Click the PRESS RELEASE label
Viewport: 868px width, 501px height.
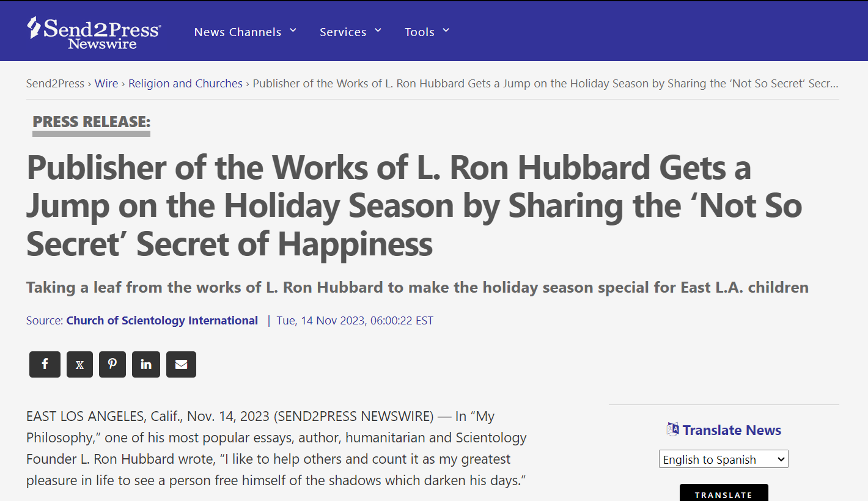pyautogui.click(x=91, y=122)
